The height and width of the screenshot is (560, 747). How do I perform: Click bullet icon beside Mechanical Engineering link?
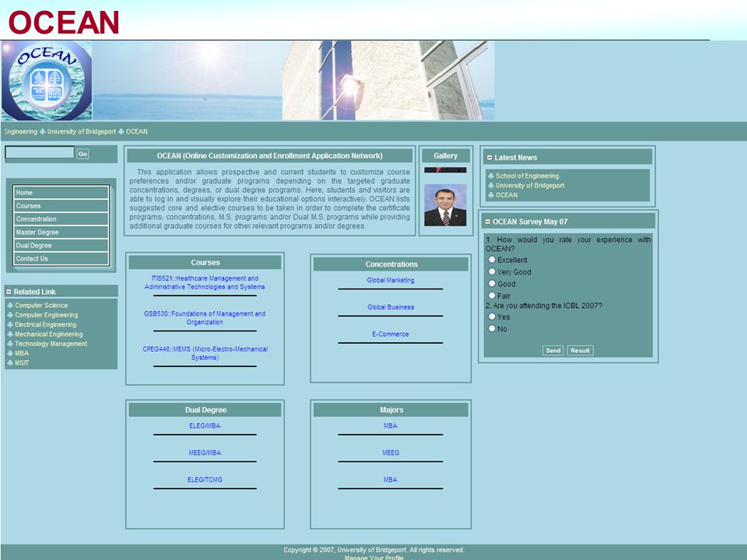[10, 334]
